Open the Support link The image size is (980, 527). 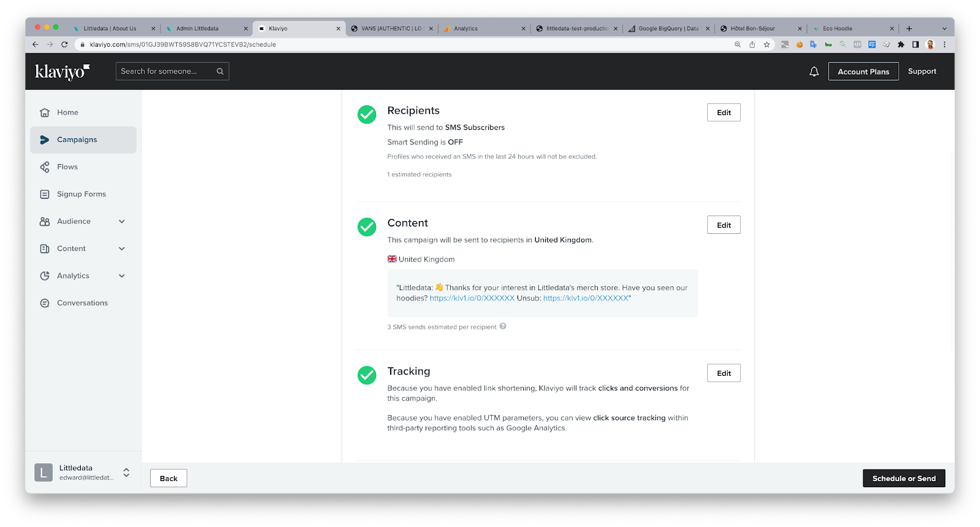tap(922, 72)
